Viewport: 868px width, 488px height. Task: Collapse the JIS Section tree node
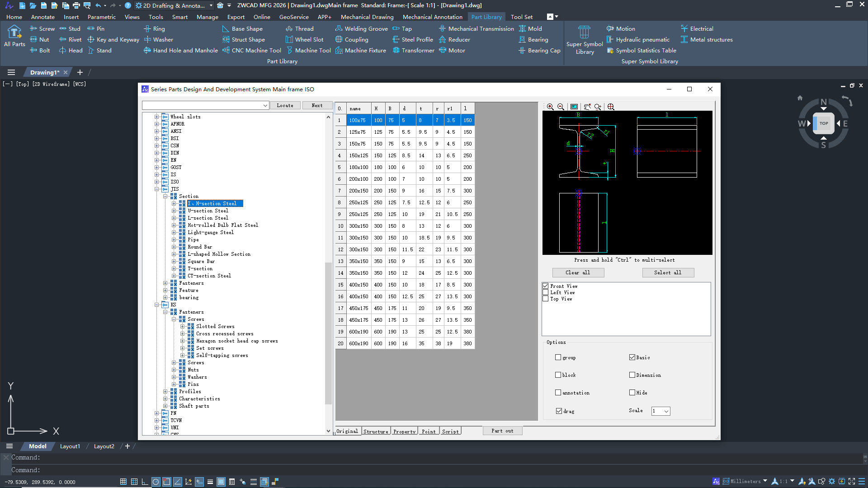pyautogui.click(x=165, y=196)
